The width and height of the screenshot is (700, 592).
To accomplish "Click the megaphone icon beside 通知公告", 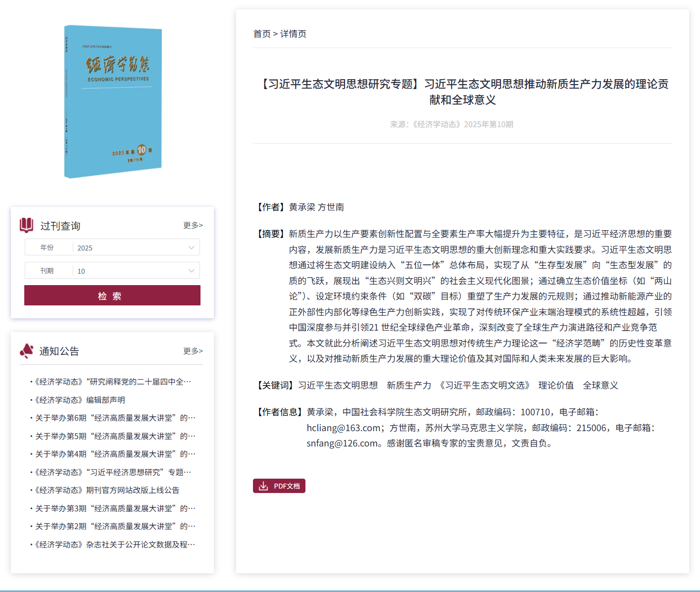I will (x=27, y=351).
